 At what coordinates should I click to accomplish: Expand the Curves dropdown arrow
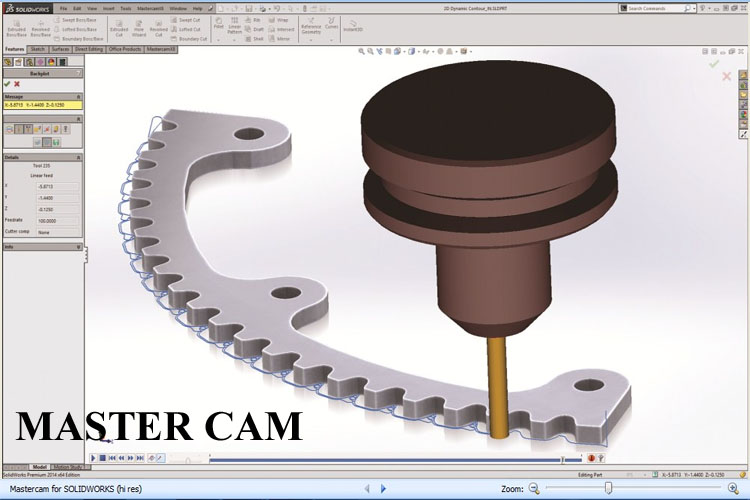(331, 40)
